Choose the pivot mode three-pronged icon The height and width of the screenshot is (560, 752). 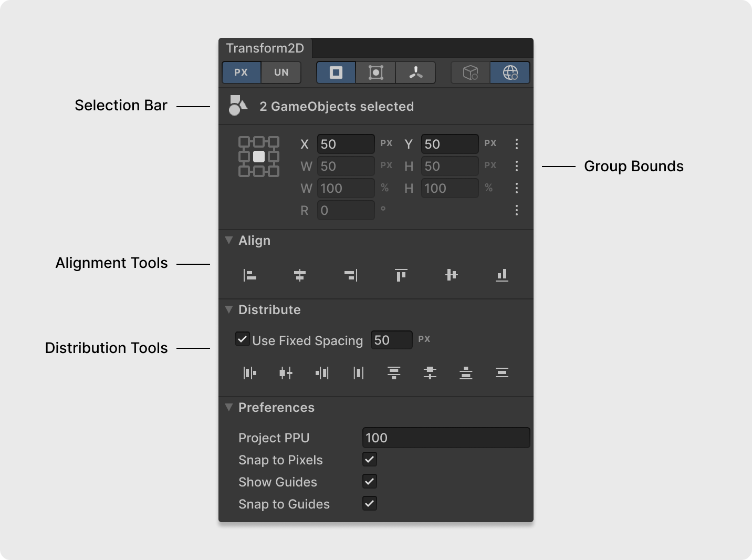pyautogui.click(x=415, y=72)
